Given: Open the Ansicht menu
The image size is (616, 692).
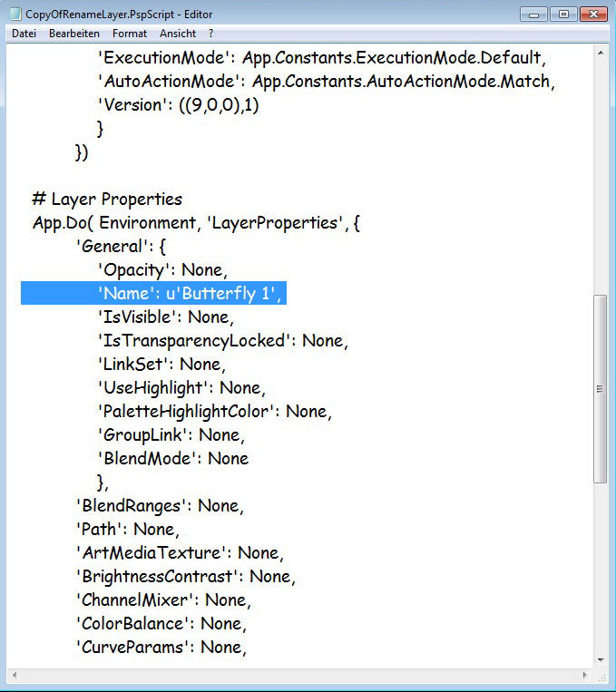Looking at the screenshot, I should 178,34.
